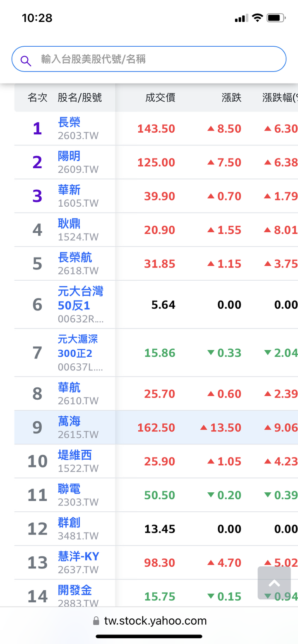This screenshot has width=298, height=644.
Task: Sort by 成交價 column header
Action: click(160, 98)
